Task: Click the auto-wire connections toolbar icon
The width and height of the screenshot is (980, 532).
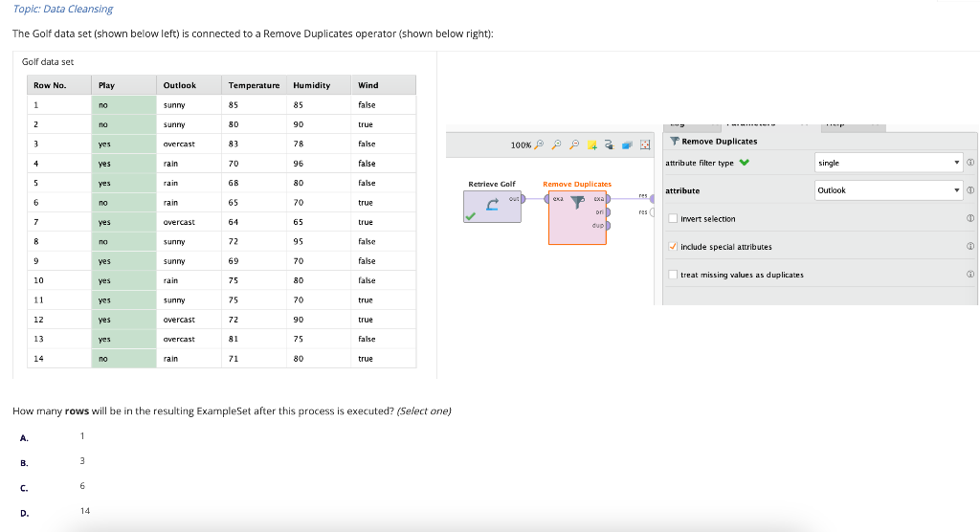Action: 610,145
